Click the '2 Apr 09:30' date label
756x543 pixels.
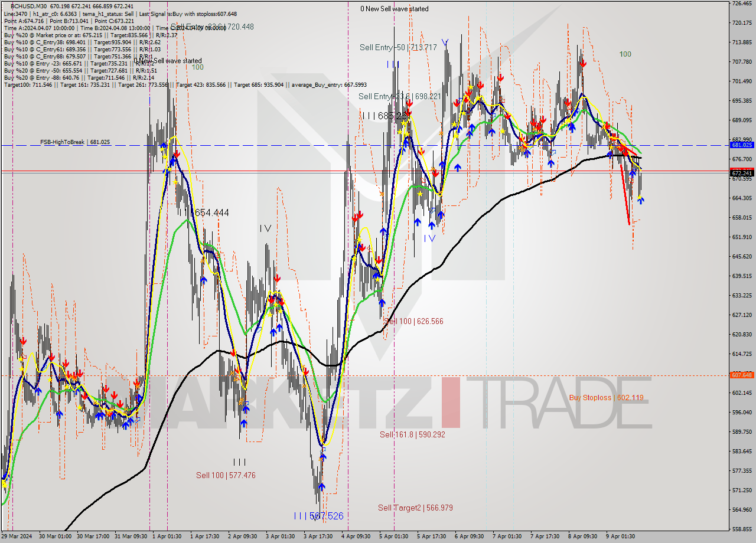tap(242, 537)
